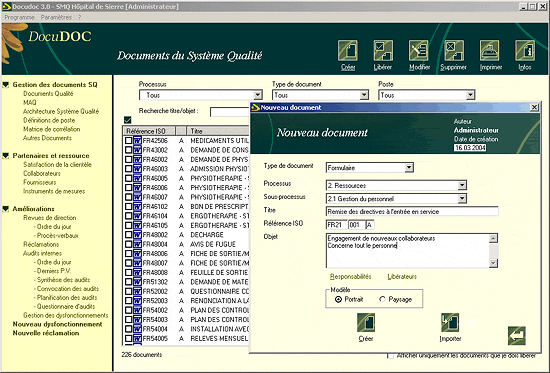
Task: Open the Paramètres menu
Action: 56,17
